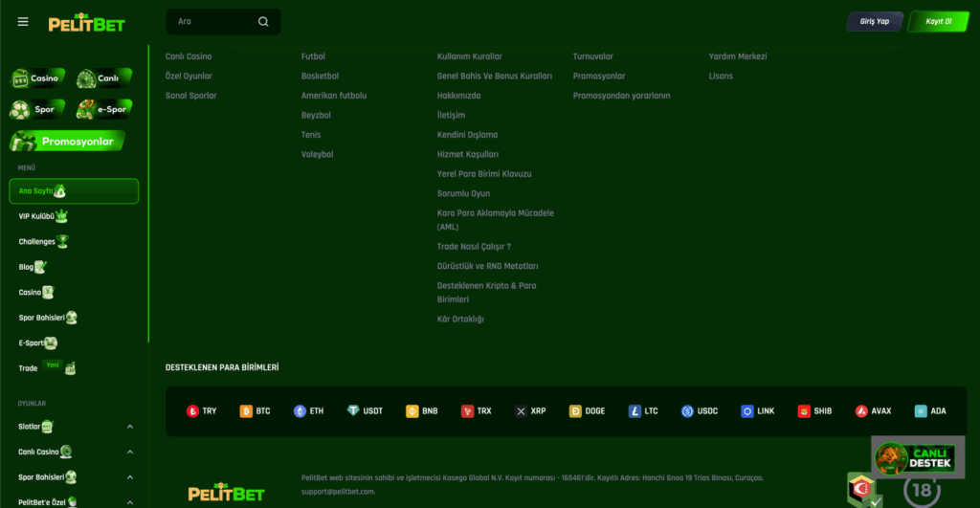Viewport: 980px width, 508px height.
Task: Click the footer PelitBet logo
Action: tap(226, 493)
